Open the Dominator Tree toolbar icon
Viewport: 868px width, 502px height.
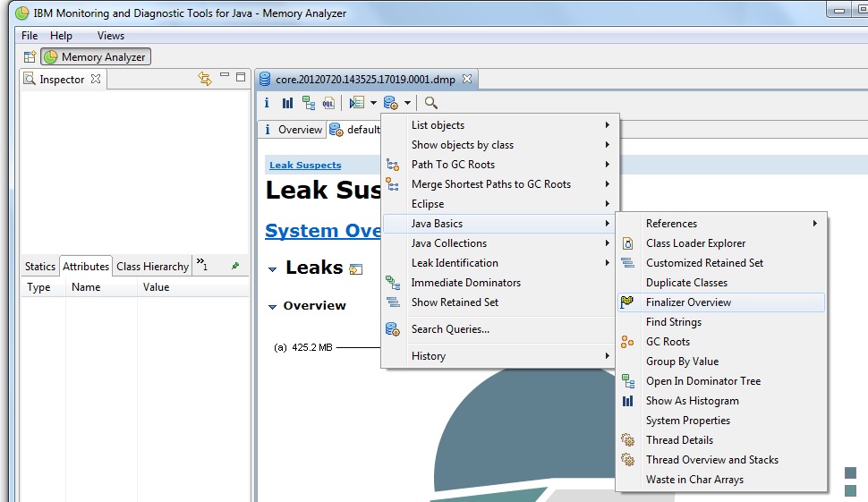309,102
